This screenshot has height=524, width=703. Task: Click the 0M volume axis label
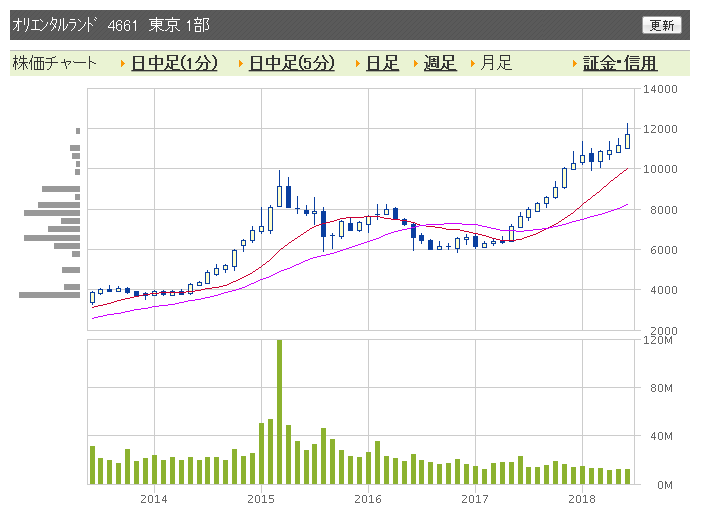point(665,485)
